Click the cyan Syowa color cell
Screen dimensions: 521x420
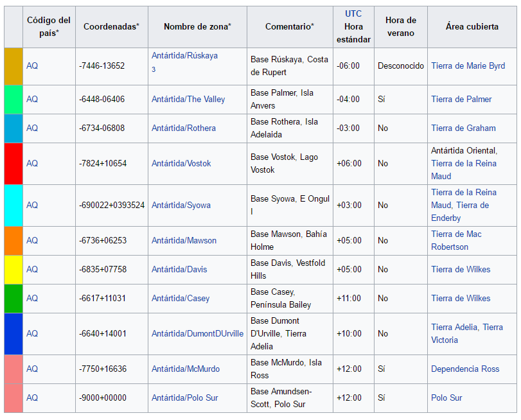coord(13,205)
